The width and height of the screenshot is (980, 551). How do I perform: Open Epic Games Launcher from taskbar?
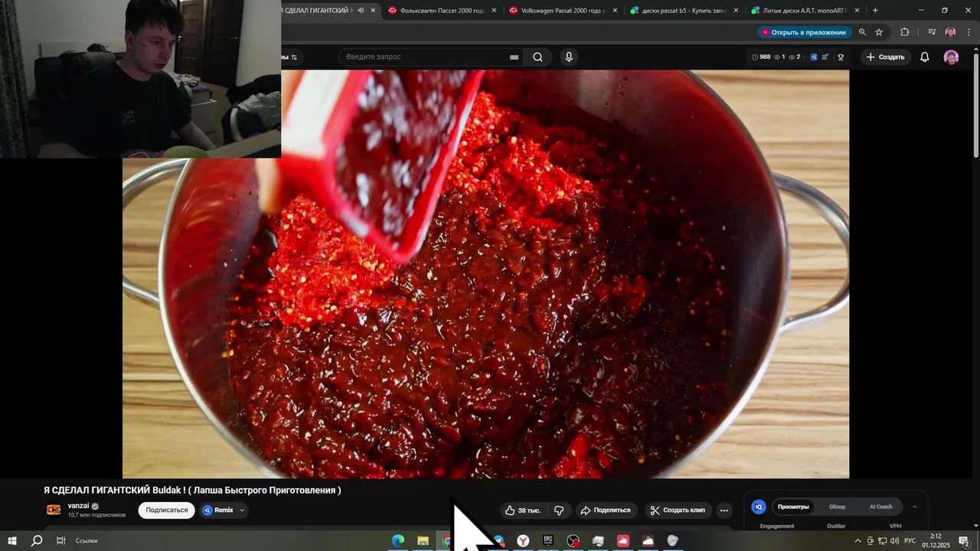coord(548,541)
